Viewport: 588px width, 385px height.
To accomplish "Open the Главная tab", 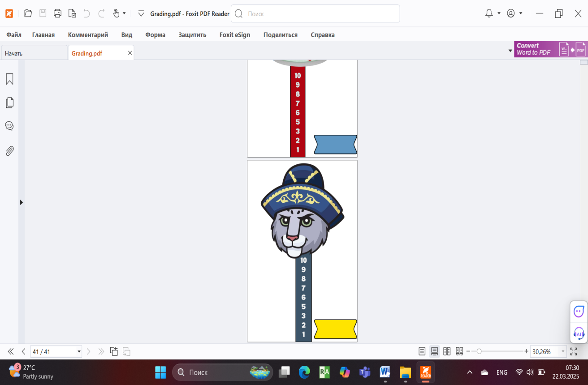I will pos(43,34).
